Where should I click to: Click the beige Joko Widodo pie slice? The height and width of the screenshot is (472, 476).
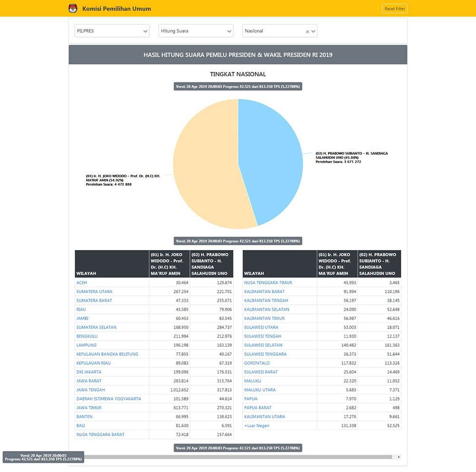(205, 167)
